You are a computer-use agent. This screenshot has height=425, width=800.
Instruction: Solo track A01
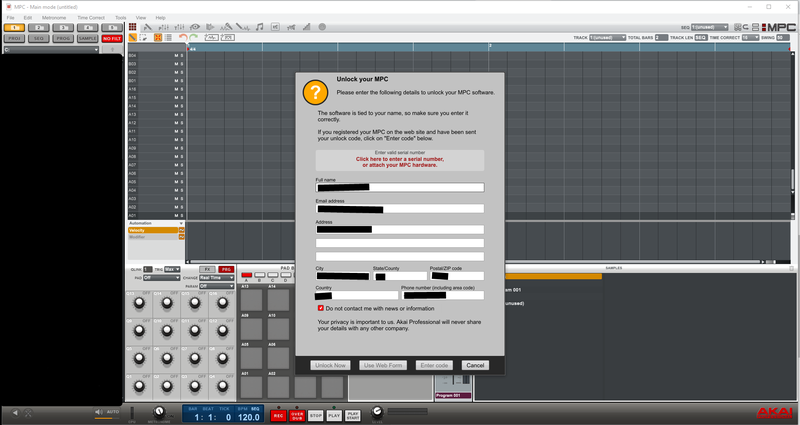[182, 215]
